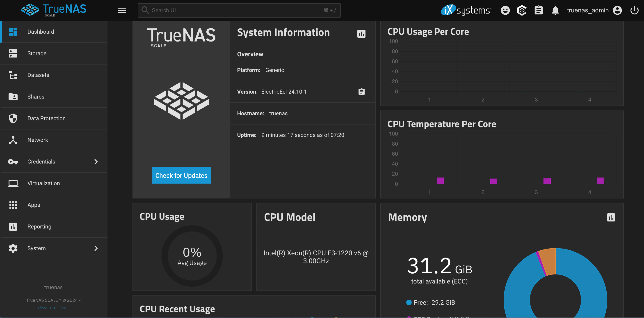Click the hostname value truenas
644x318 pixels.
coord(278,113)
